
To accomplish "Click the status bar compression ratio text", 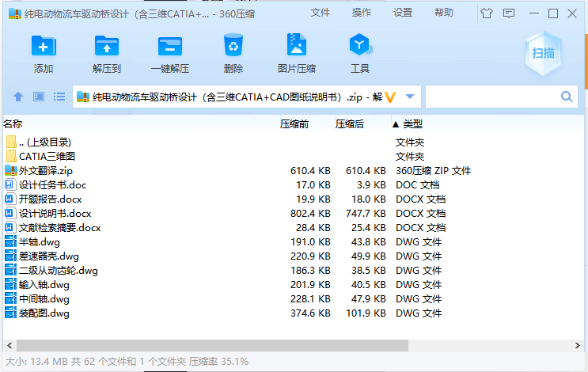I will click(x=218, y=362).
